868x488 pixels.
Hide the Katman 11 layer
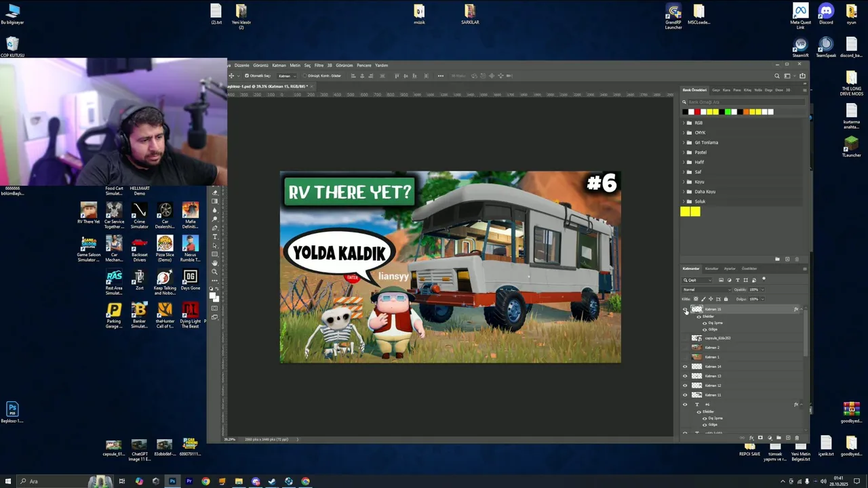685,395
